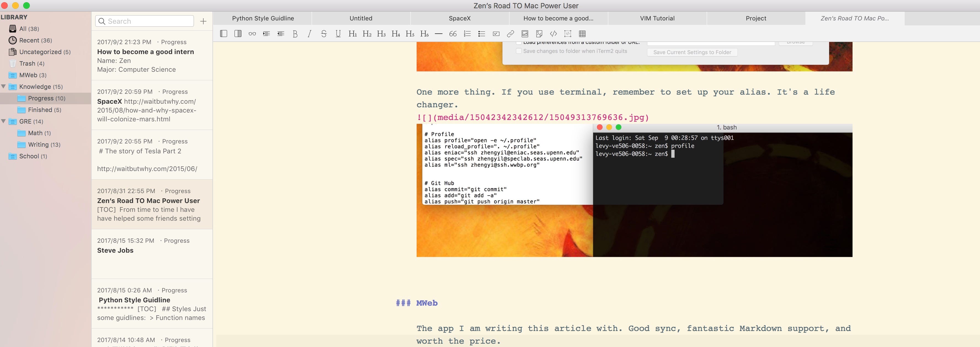Insert a numbered list
The image size is (980, 347).
pyautogui.click(x=467, y=34)
